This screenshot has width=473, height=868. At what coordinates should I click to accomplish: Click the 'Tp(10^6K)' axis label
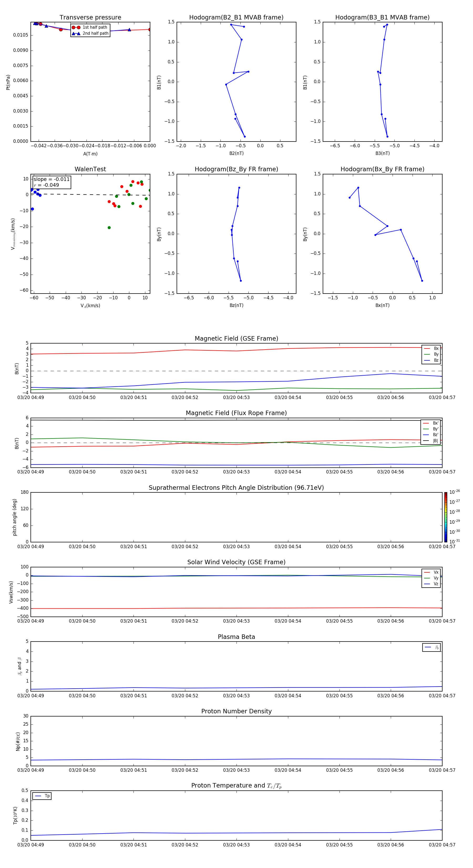[x=15, y=815]
